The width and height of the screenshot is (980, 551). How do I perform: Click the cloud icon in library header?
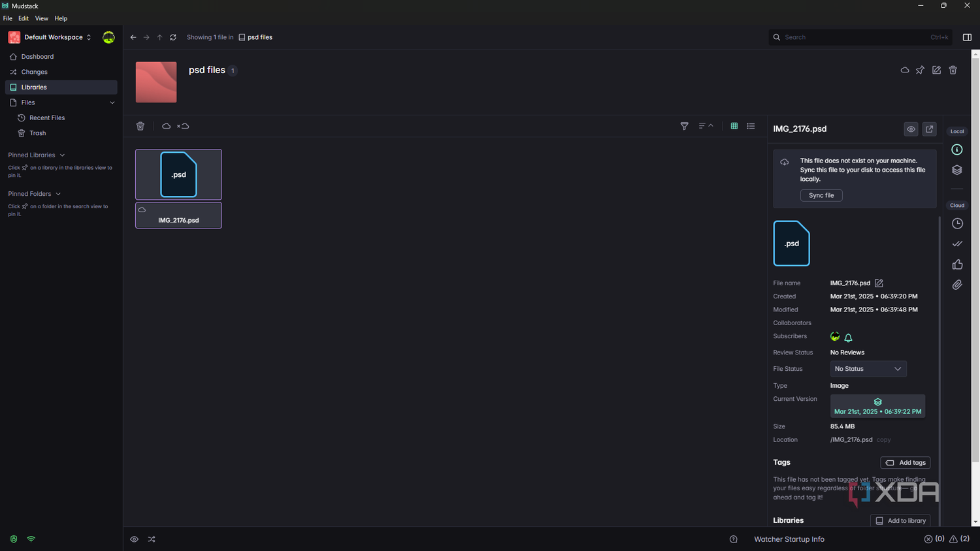click(905, 70)
